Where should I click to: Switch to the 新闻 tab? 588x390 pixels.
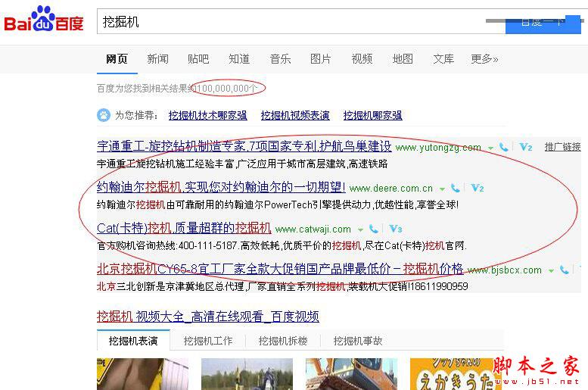[x=157, y=59]
